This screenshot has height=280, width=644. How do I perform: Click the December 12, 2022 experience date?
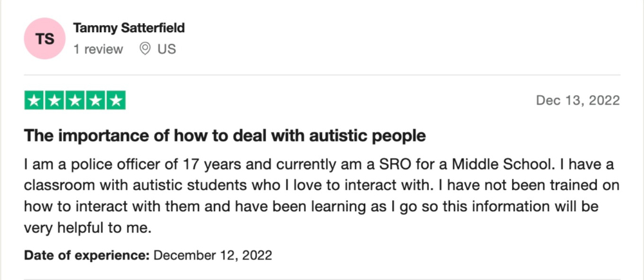point(213,255)
